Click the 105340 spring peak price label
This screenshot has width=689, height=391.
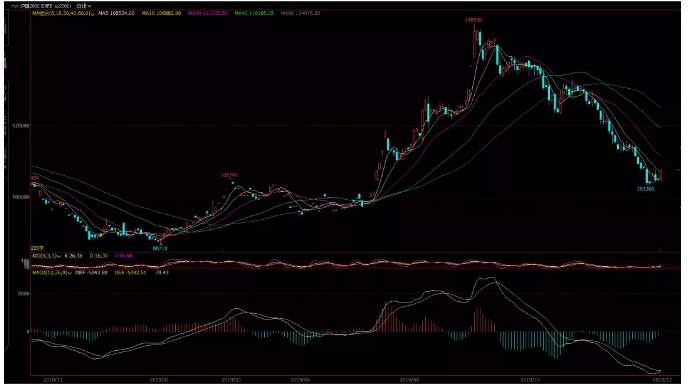click(x=228, y=175)
